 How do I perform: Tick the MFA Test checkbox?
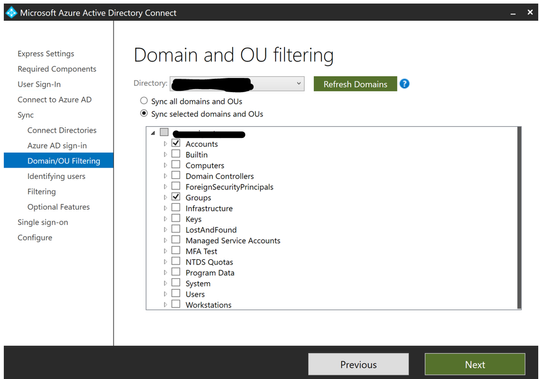click(176, 250)
